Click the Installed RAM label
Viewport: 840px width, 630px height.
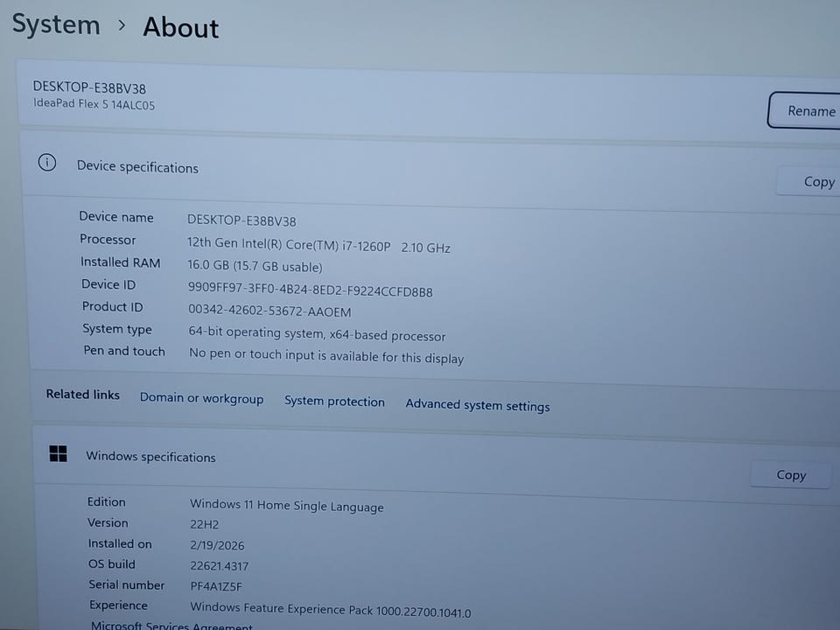point(121,262)
